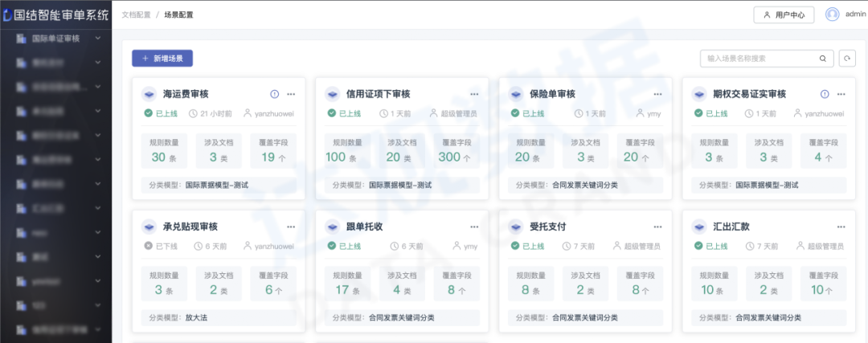The width and height of the screenshot is (868, 343).
Task: Click the 海运费审核 layer icon
Action: click(149, 94)
